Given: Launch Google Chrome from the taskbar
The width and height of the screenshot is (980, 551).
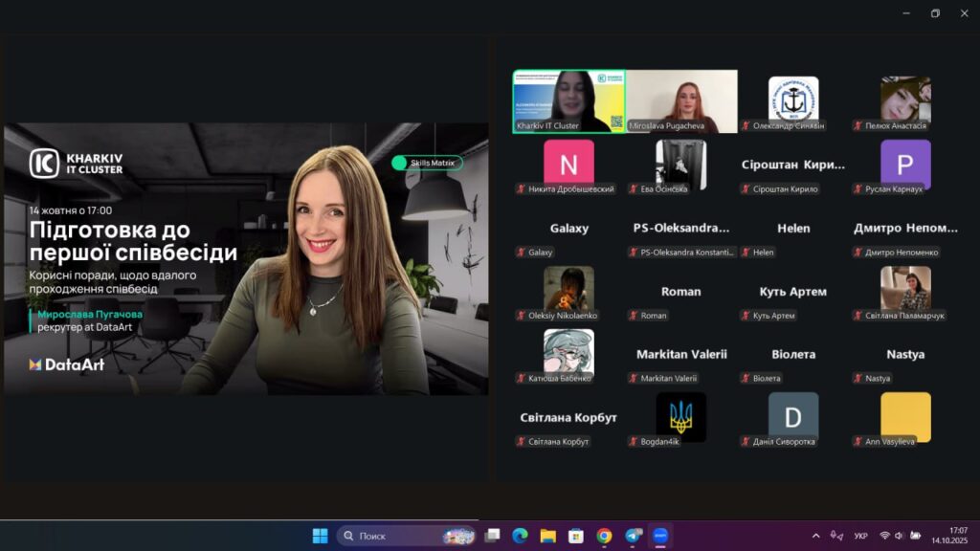Looking at the screenshot, I should coord(604,536).
